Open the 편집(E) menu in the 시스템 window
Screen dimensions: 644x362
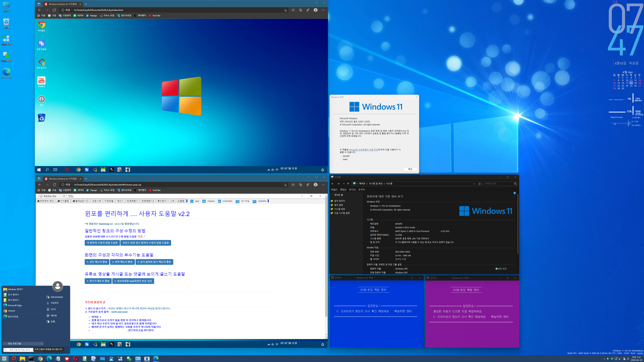point(343,190)
